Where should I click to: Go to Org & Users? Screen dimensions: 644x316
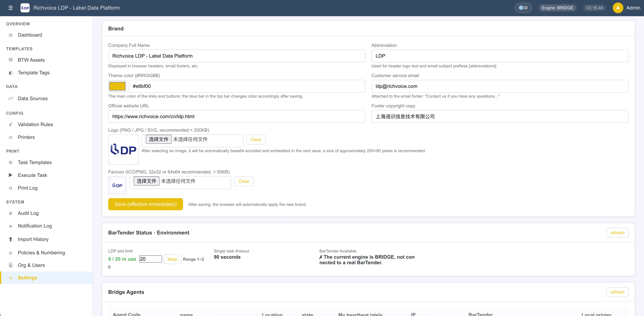pyautogui.click(x=46, y=265)
